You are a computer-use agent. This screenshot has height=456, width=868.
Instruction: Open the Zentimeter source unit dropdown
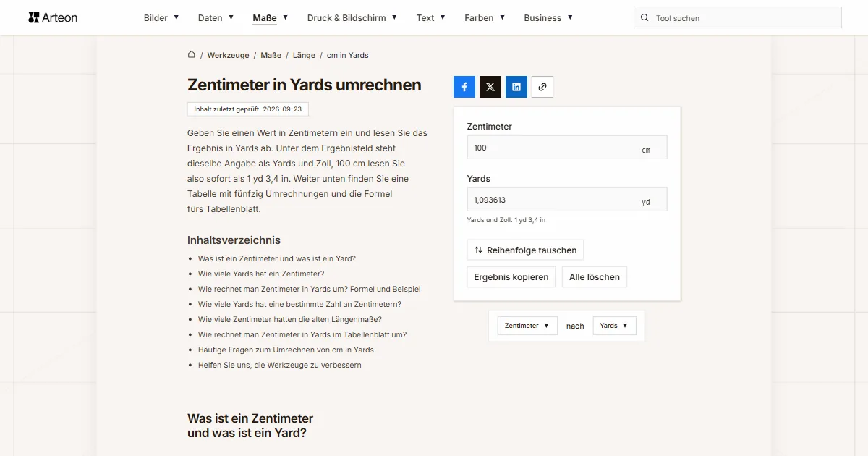[x=527, y=326]
